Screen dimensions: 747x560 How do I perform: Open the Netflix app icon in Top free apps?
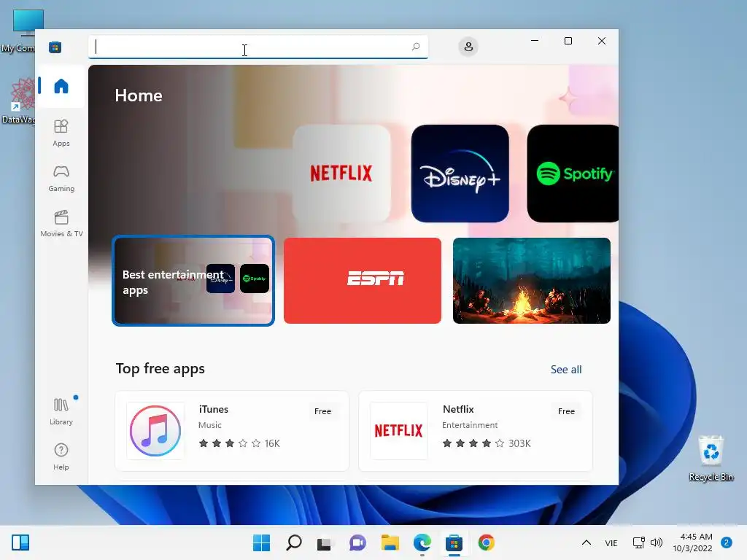[x=399, y=431]
